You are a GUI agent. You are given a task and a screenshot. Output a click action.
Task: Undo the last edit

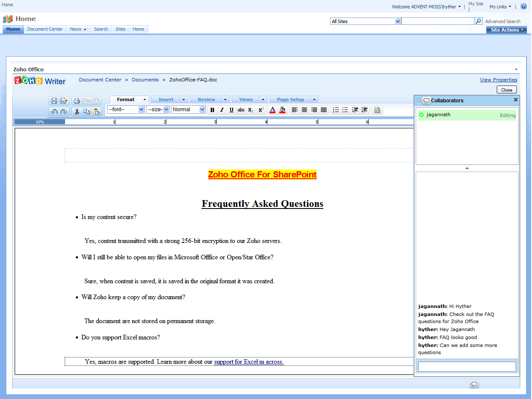coord(54,112)
